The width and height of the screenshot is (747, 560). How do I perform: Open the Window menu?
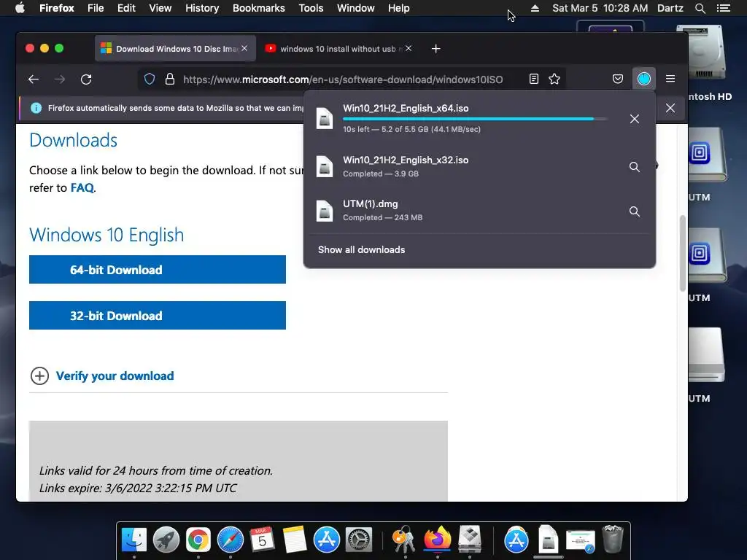355,8
